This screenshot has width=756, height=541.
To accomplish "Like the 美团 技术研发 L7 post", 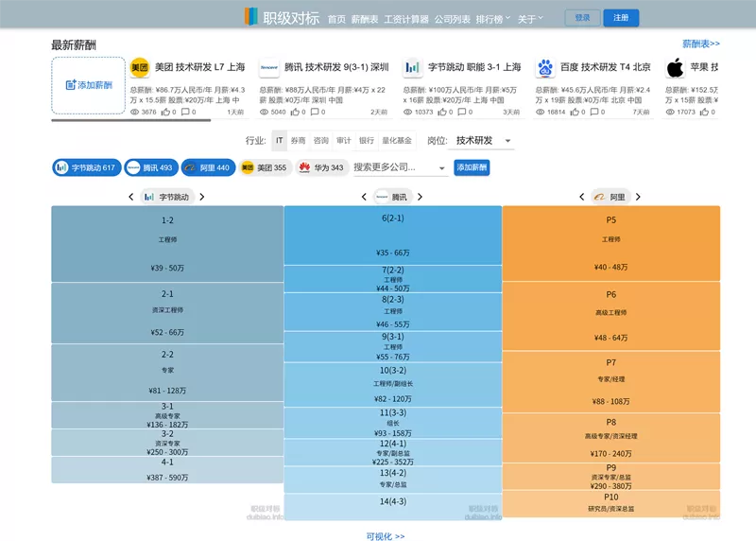I will click(165, 112).
